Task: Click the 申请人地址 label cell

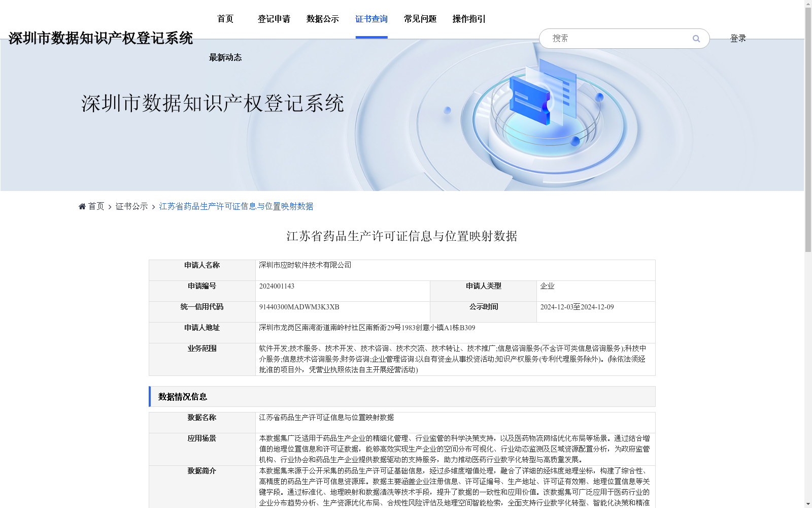Action: point(202,333)
